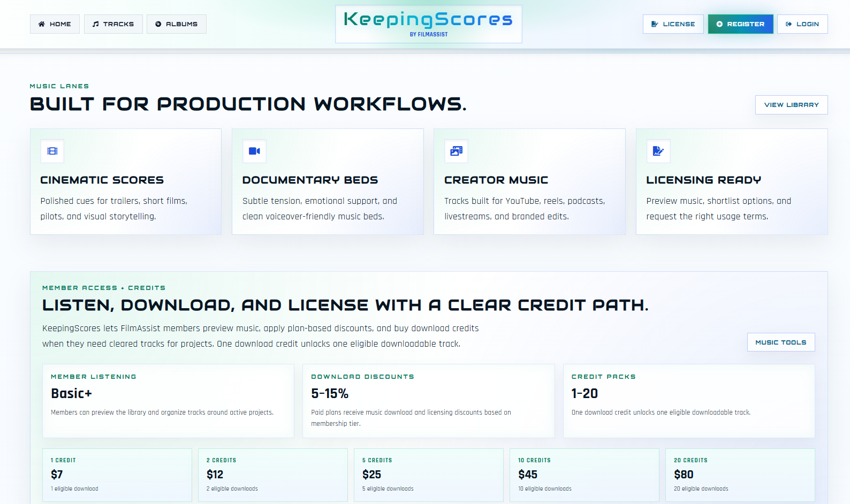Go to the Tracks page
This screenshot has width=850, height=504.
113,24
